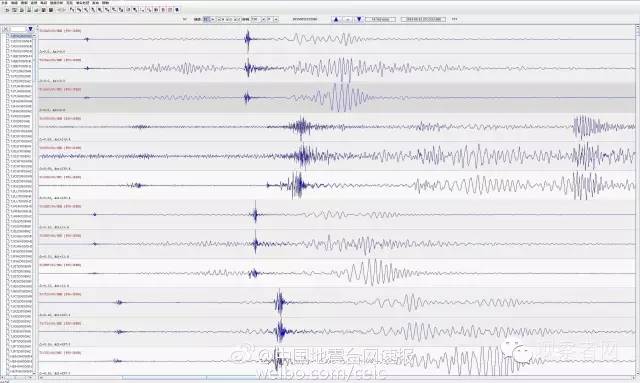The image size is (640, 383).
Task: Open the last menu in the menu bar
Action: click(105, 3)
